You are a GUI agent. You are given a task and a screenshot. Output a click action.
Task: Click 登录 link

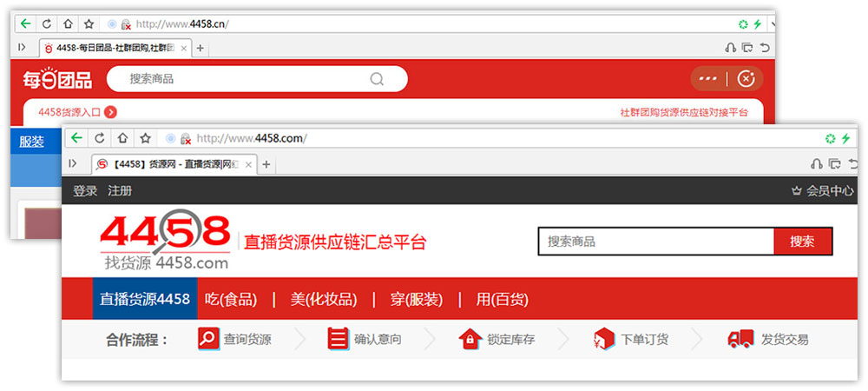(85, 191)
